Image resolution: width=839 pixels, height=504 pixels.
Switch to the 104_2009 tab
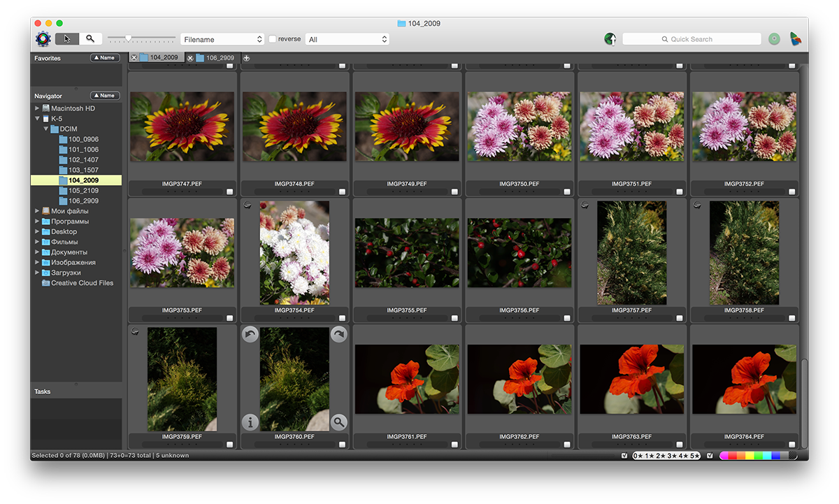tap(157, 58)
